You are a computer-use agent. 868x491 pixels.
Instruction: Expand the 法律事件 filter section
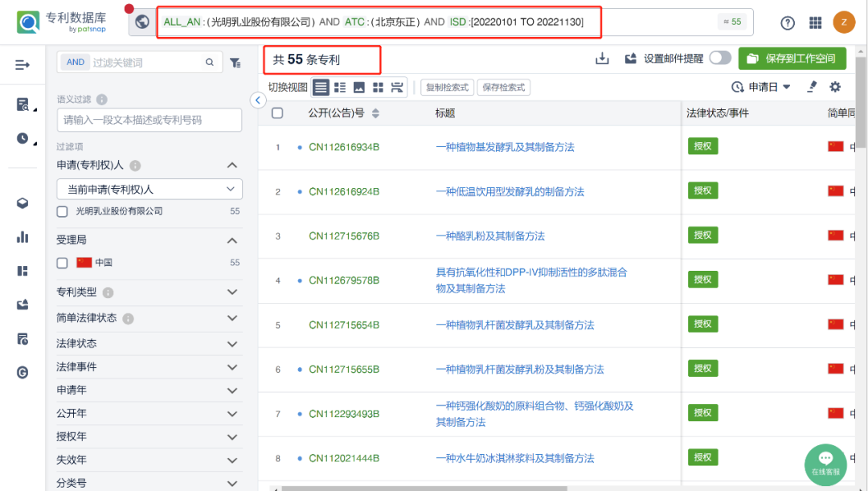232,367
